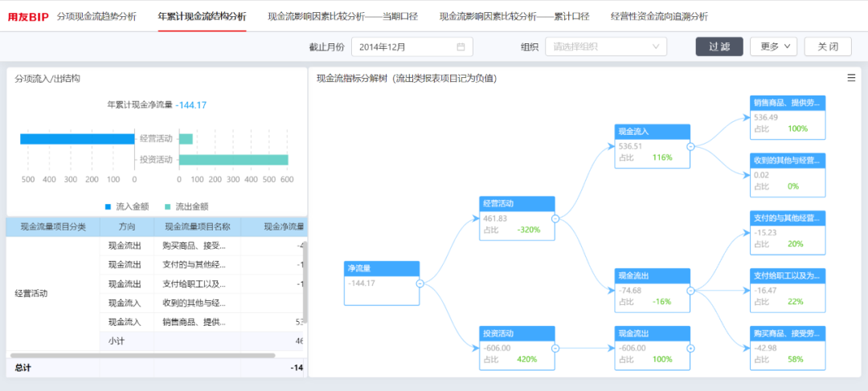Collapse the 净流量 root node
Image resolution: width=868 pixels, height=391 pixels.
click(x=420, y=283)
